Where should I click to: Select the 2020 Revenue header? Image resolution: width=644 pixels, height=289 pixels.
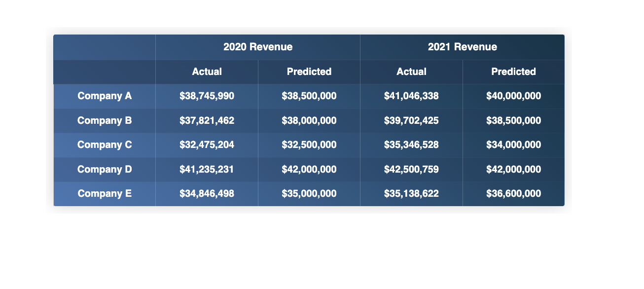click(x=258, y=47)
